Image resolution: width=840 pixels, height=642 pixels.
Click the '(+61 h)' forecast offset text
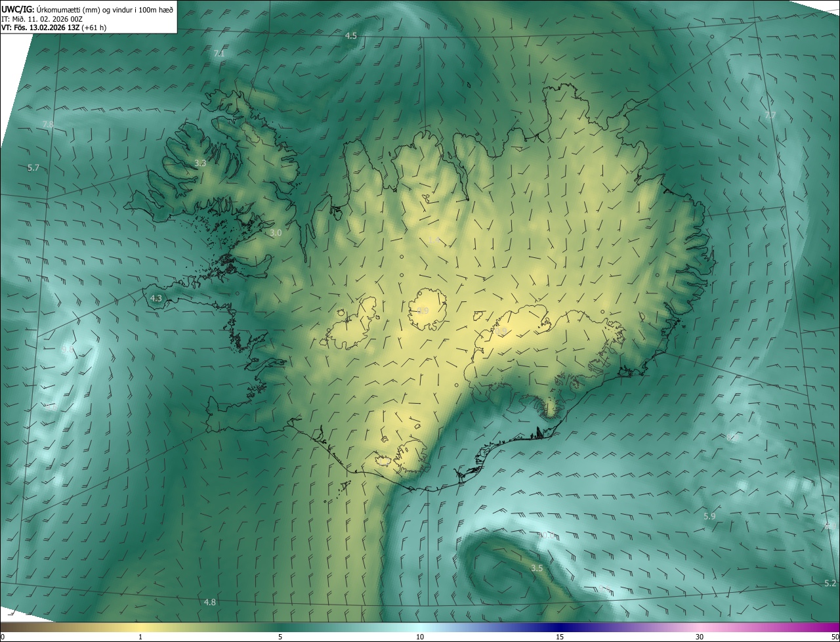(x=94, y=28)
